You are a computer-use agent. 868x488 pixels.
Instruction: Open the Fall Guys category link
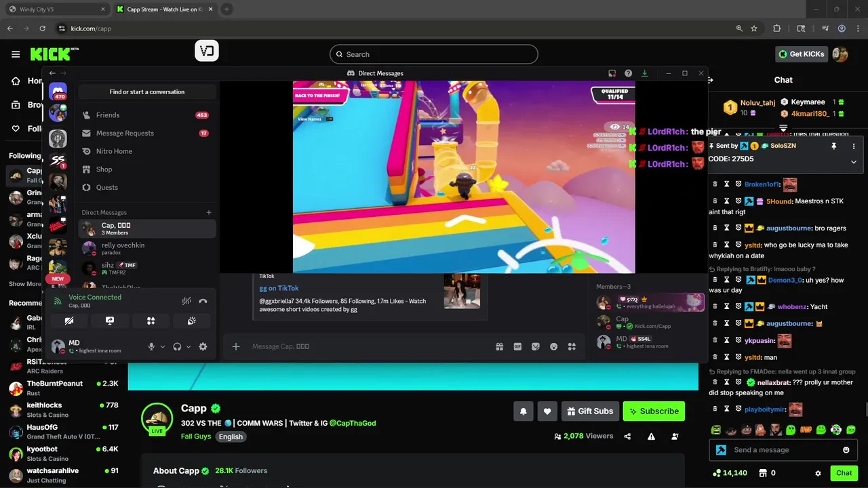(x=196, y=436)
